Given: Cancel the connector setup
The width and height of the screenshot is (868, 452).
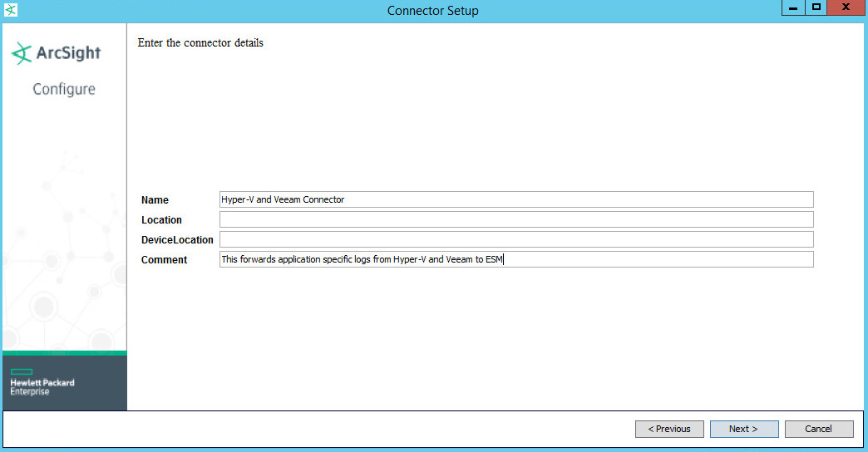Looking at the screenshot, I should coord(819,429).
